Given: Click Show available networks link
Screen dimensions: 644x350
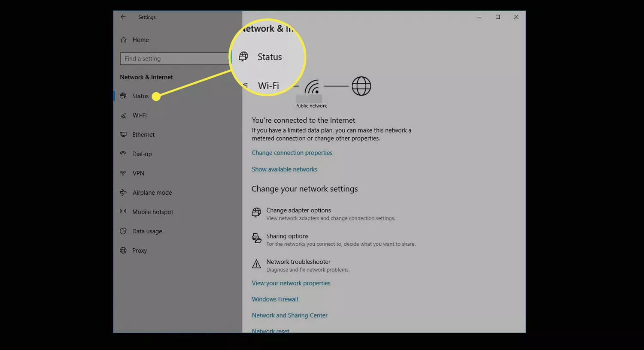Looking at the screenshot, I should point(284,169).
